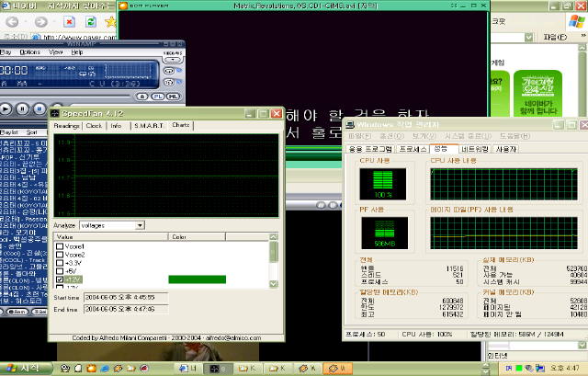Toggle the Winamp repeat button
Viewport: 588px width, 376px height.
[169, 71]
